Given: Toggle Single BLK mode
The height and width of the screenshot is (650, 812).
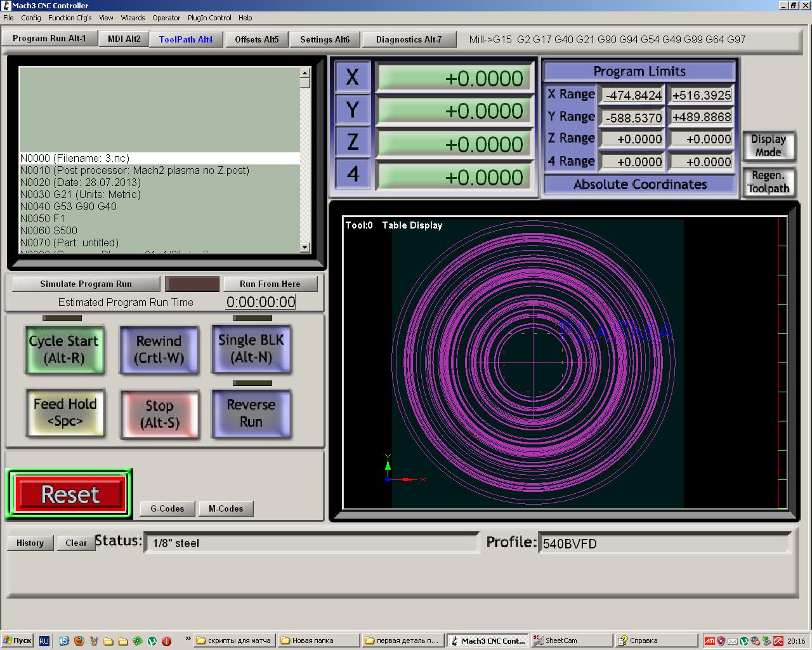Looking at the screenshot, I should (251, 348).
